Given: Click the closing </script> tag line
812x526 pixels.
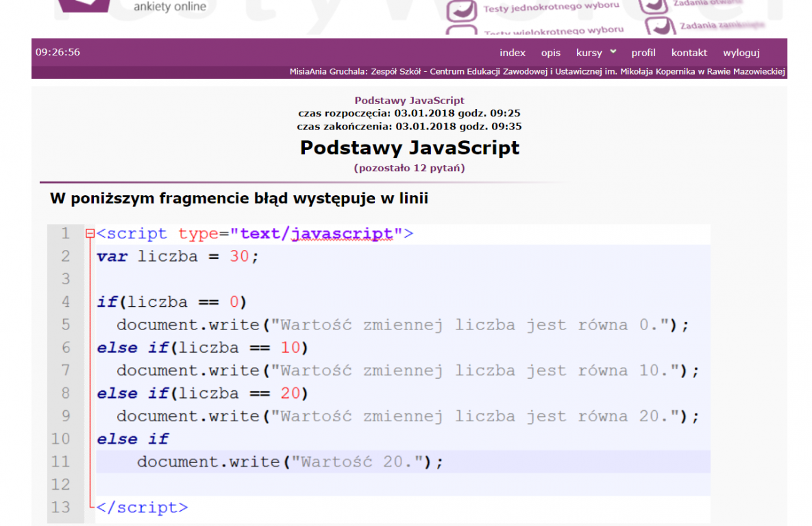Looking at the screenshot, I should [x=143, y=508].
